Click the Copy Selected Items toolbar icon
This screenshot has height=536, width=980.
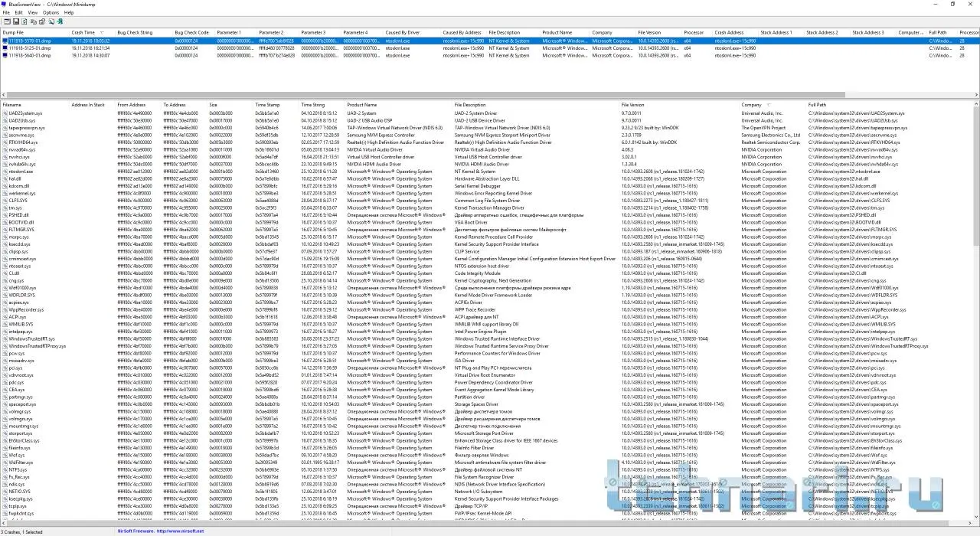[x=34, y=21]
